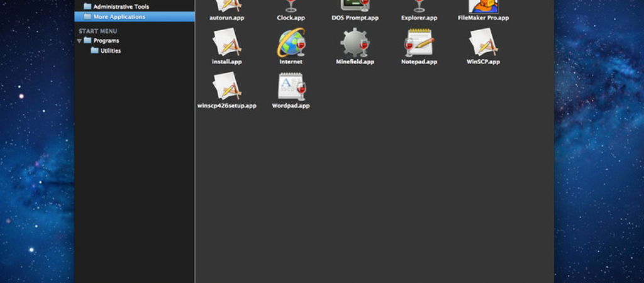Launch the Minefield.app mine icon
644x283 pixels.
click(355, 42)
